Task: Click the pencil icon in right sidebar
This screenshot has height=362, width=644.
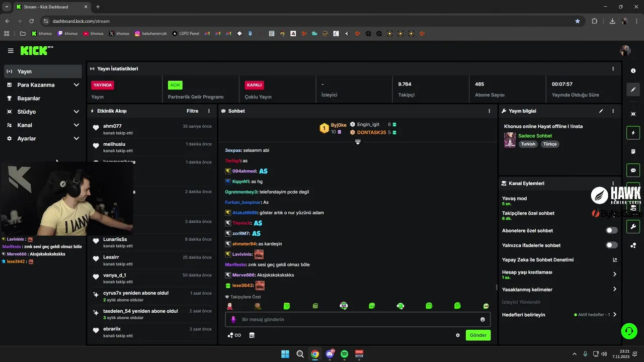Action: (633, 89)
